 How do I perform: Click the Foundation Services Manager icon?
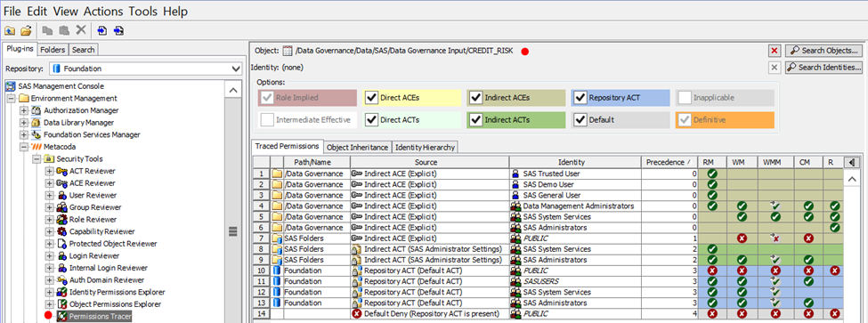37,135
